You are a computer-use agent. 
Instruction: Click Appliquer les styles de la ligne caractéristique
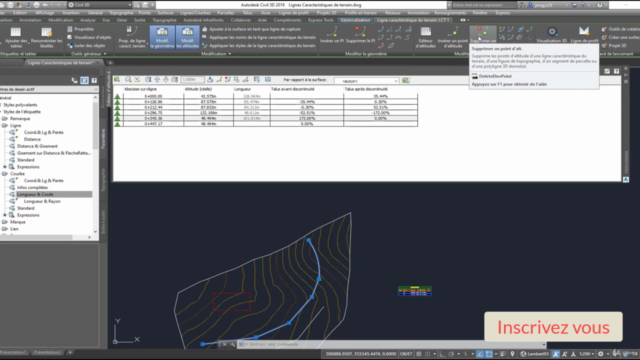point(259,46)
